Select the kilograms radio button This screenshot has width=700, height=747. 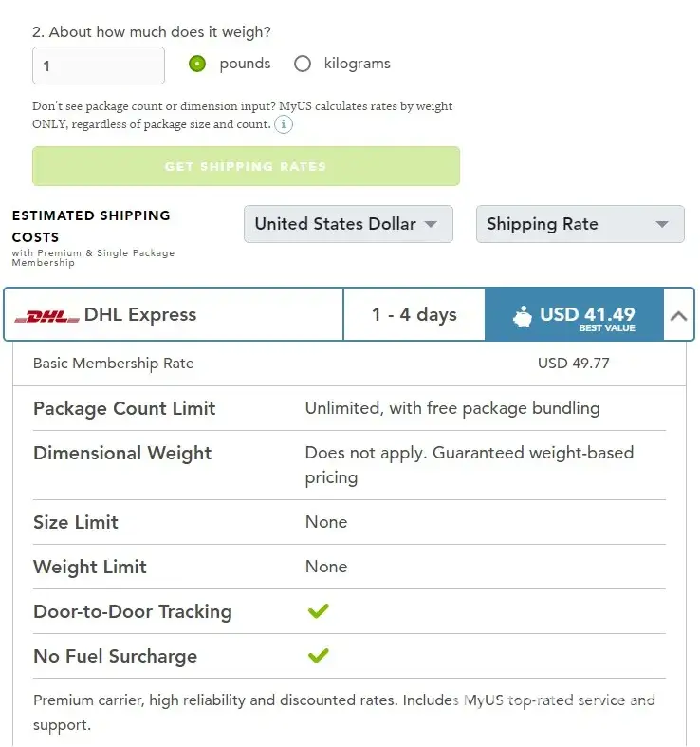click(x=303, y=65)
